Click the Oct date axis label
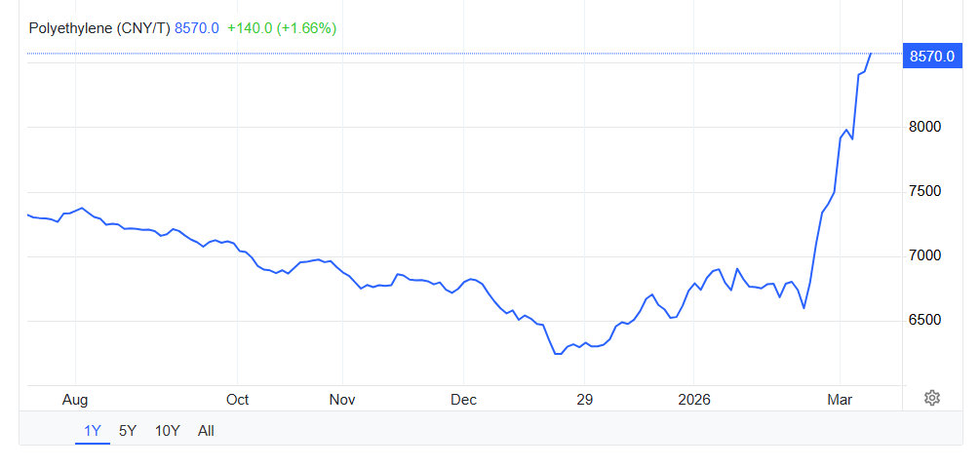The height and width of the screenshot is (468, 980). coord(237,400)
